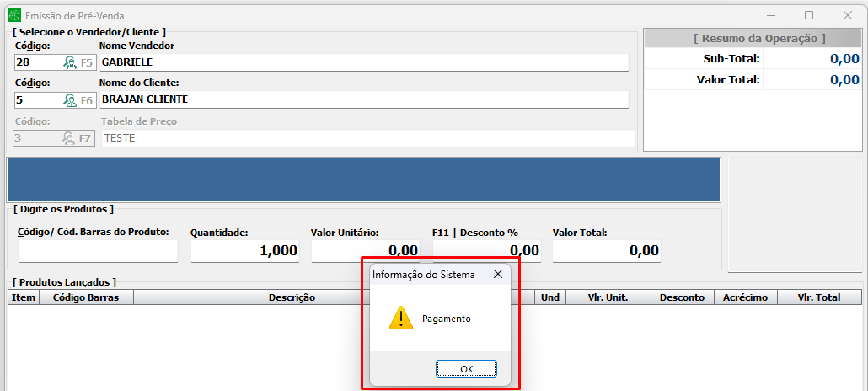
Task: Minimize the Emissão de Pré-Venda window
Action: click(x=770, y=15)
